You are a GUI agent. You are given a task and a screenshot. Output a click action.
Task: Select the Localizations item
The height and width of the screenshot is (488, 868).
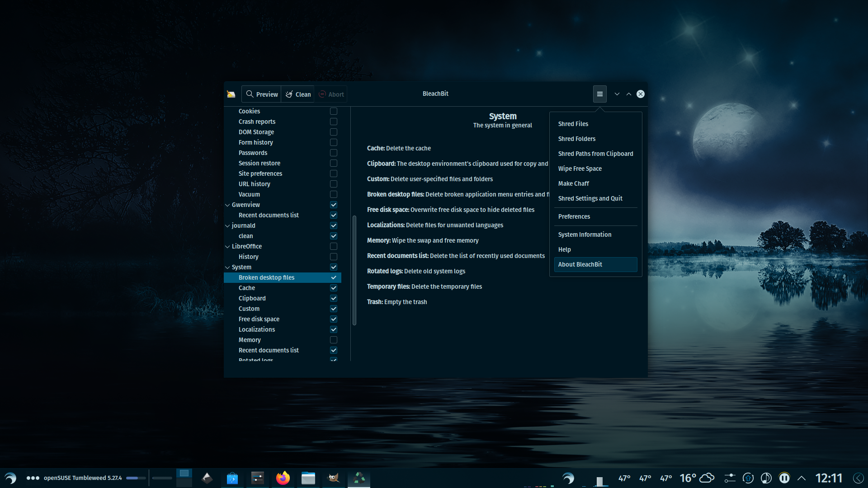tap(256, 329)
